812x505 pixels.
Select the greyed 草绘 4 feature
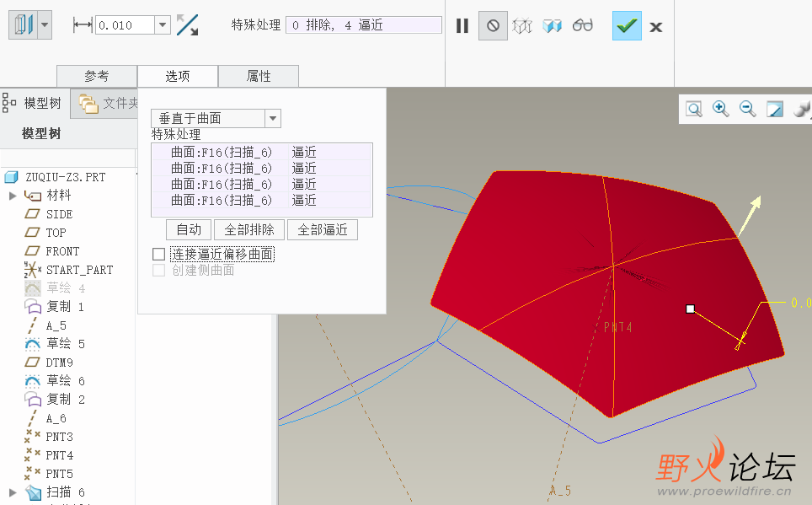(x=65, y=287)
